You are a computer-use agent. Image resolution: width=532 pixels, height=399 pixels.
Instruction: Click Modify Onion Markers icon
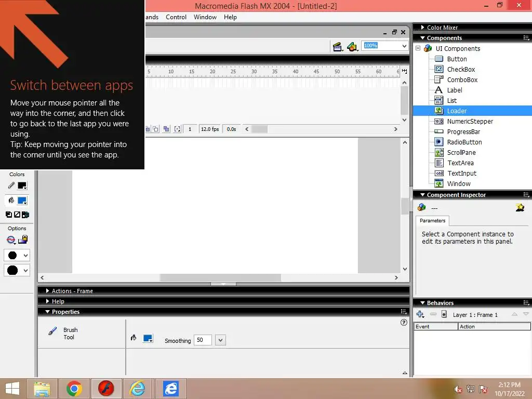pyautogui.click(x=177, y=129)
